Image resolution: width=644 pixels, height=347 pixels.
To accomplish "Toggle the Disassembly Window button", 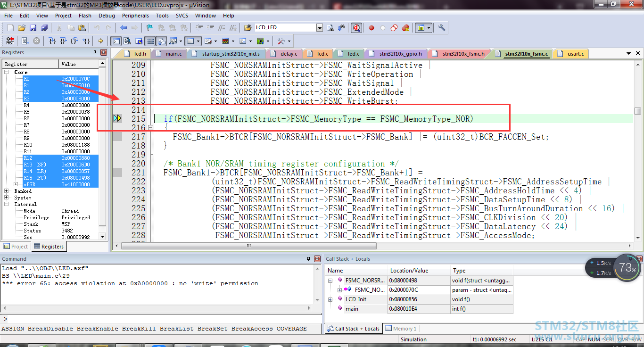I will [x=127, y=41].
